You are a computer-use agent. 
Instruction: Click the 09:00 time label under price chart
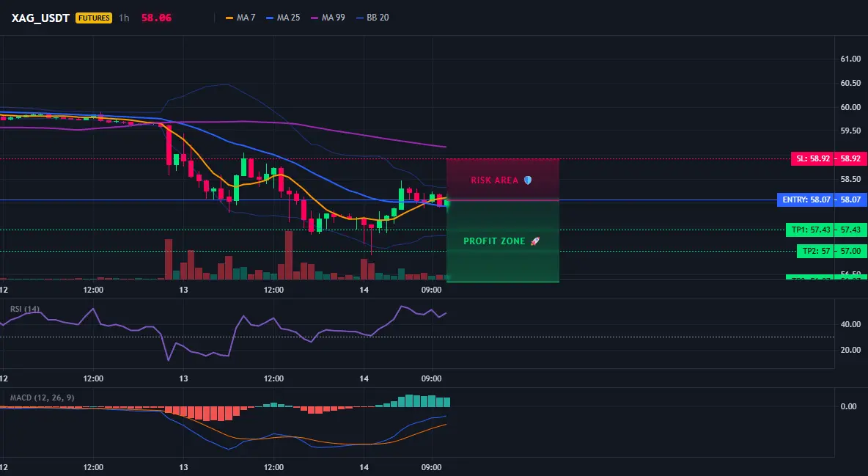tap(431, 290)
